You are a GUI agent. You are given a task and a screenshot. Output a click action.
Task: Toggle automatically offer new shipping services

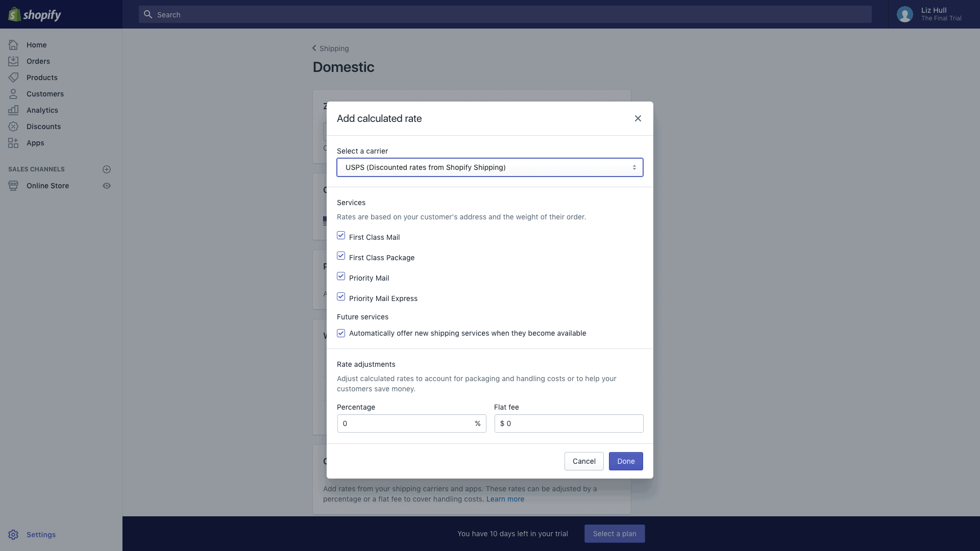341,333
